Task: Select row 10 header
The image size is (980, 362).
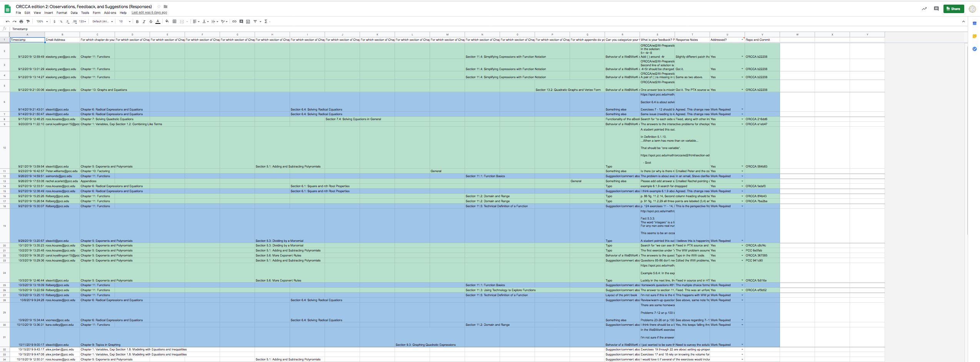Action: click(5, 147)
